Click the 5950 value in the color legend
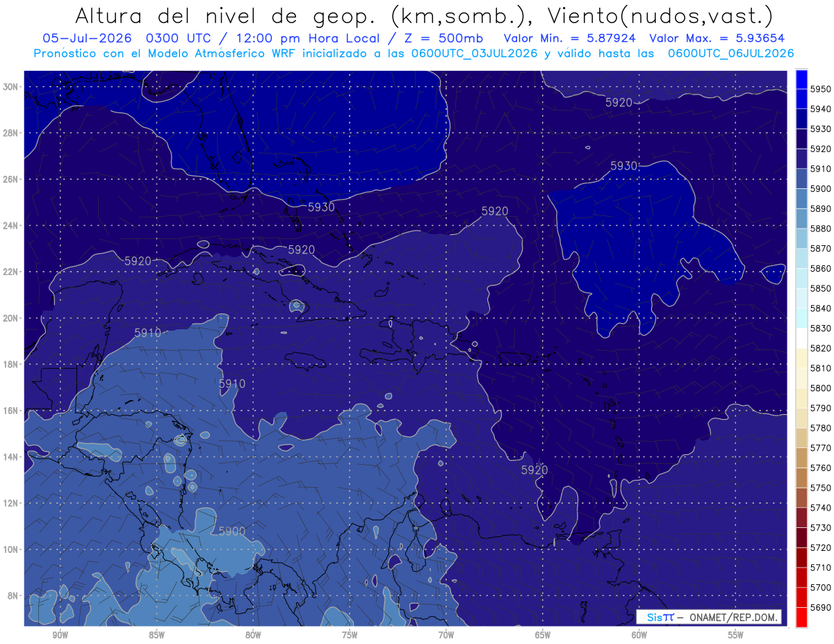The width and height of the screenshot is (834, 644). pos(820,89)
